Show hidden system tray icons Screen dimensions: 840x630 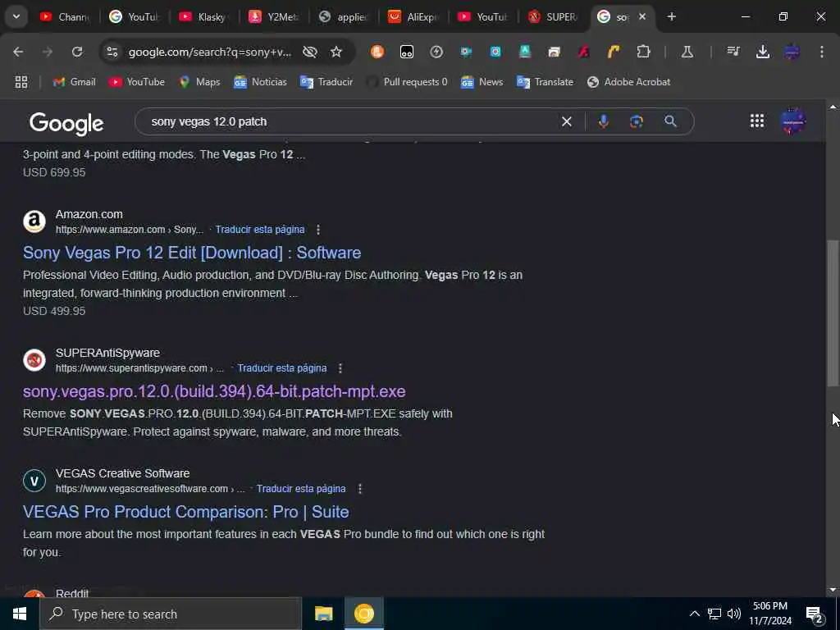(x=694, y=614)
